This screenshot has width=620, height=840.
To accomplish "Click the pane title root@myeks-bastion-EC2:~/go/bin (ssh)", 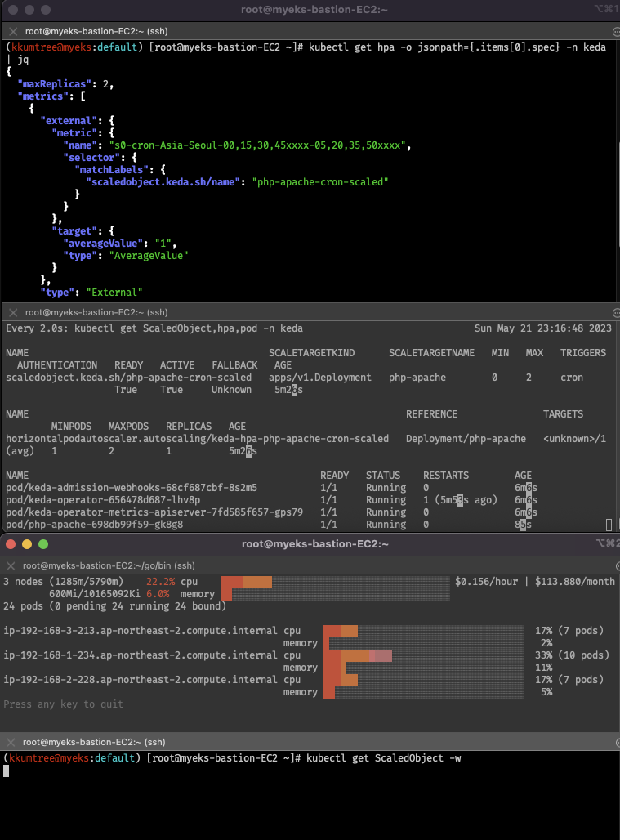I will point(109,565).
